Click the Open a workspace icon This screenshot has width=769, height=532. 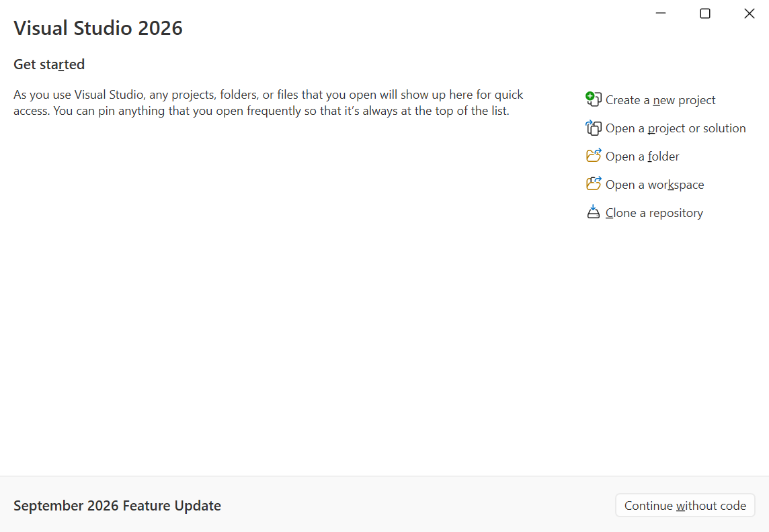(x=594, y=184)
